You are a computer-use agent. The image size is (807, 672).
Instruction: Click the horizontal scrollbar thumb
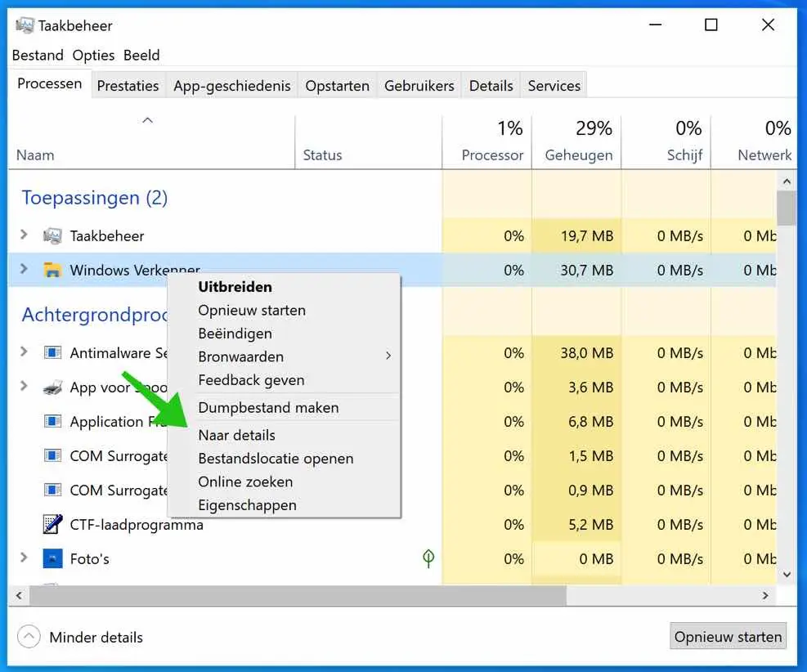[298, 595]
